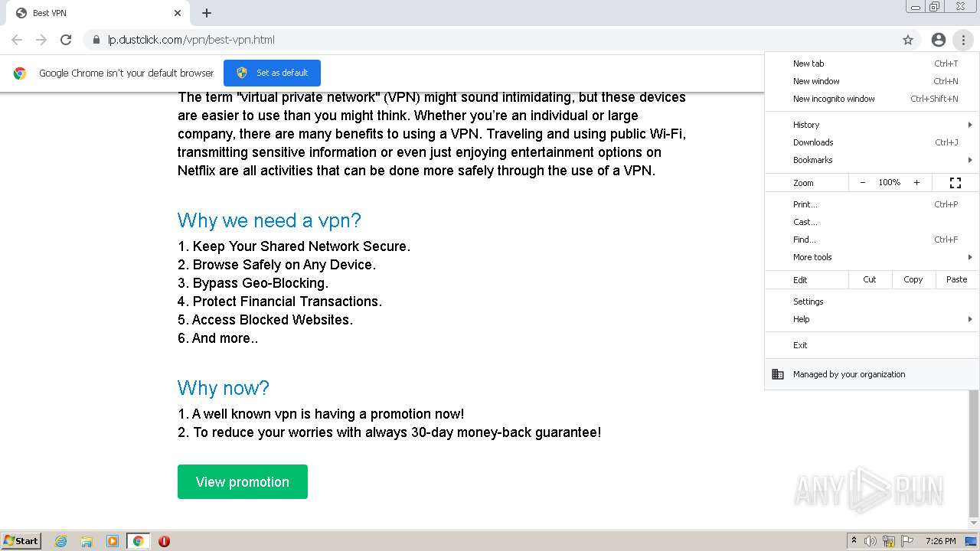Open the Chrome profile avatar icon
The width and height of the screenshot is (980, 551).
tap(939, 40)
